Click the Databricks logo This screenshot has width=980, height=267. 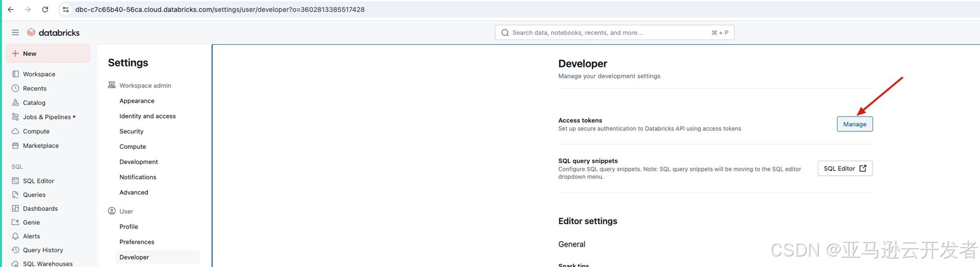pyautogui.click(x=53, y=33)
